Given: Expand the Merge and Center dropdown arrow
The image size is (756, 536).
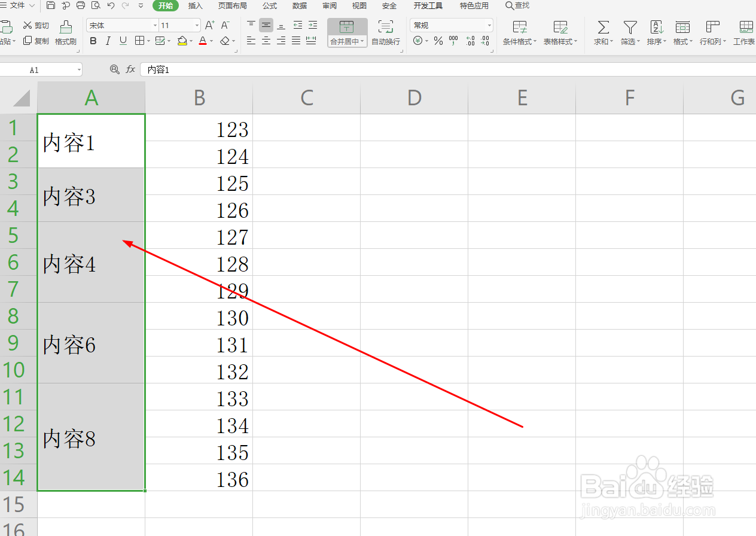Looking at the screenshot, I should coord(362,42).
